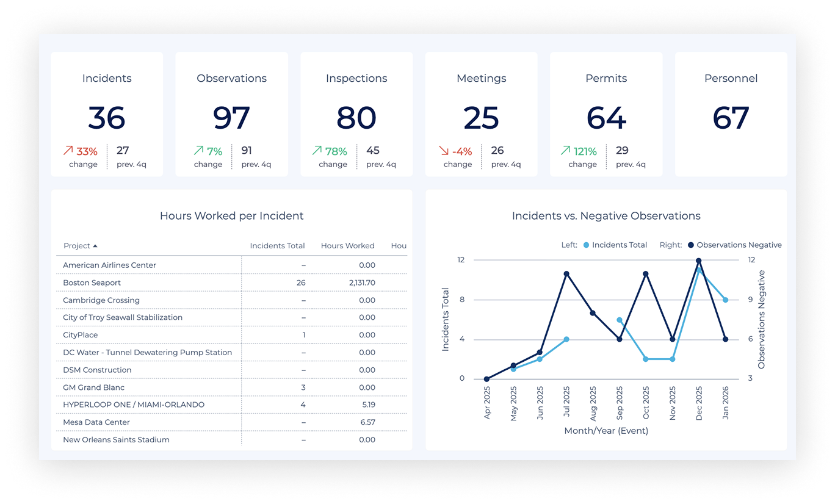
Task: Sort the table by Incidents Total
Action: pyautogui.click(x=277, y=246)
